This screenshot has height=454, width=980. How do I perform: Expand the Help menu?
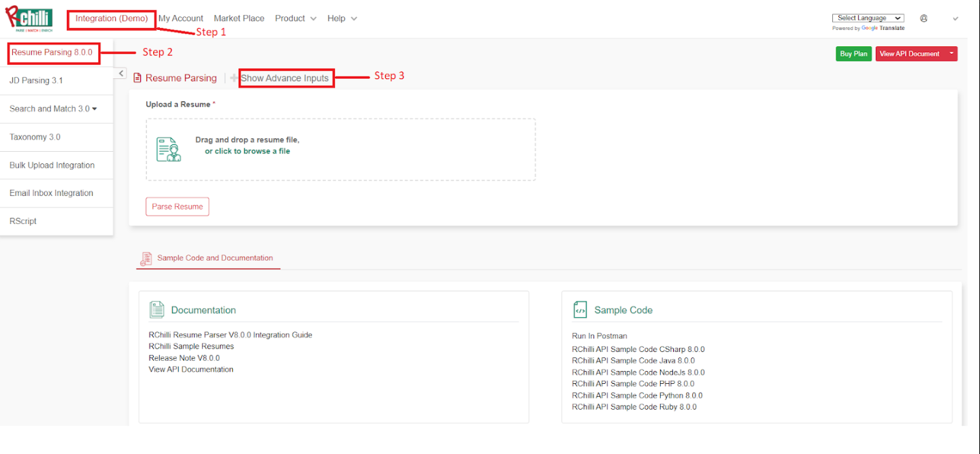(x=342, y=18)
